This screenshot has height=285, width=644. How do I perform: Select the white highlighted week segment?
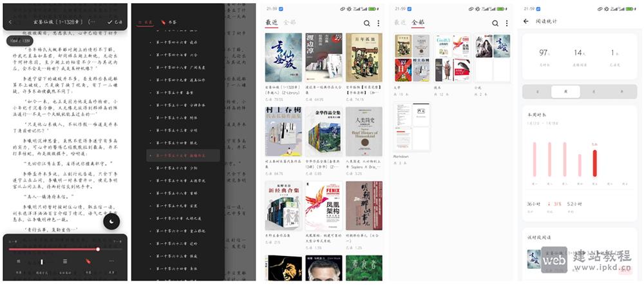click(x=565, y=92)
